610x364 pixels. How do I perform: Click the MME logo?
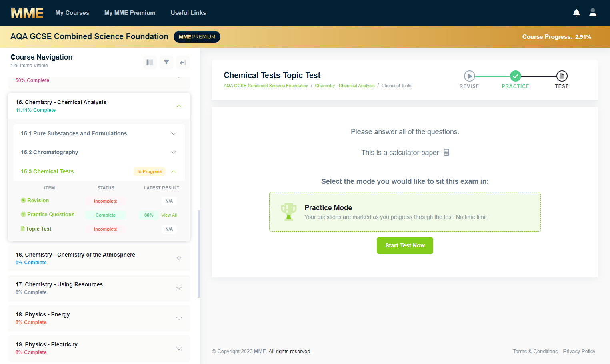pos(27,13)
